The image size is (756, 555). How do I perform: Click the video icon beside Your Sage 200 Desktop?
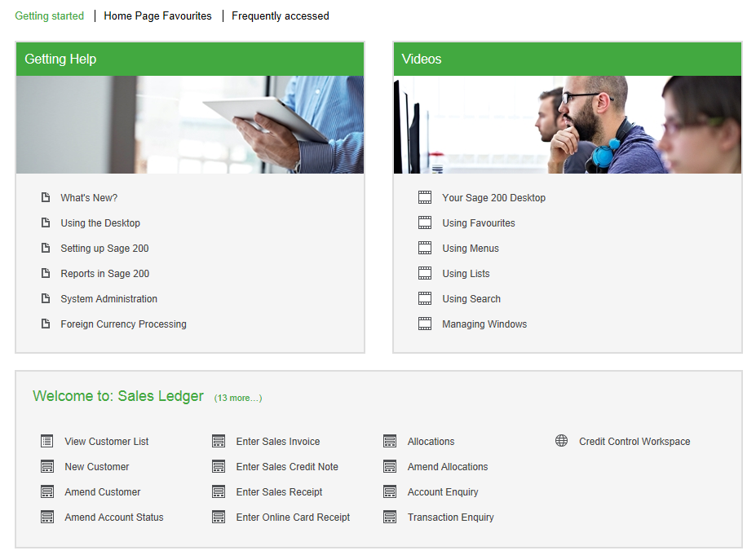(x=424, y=197)
